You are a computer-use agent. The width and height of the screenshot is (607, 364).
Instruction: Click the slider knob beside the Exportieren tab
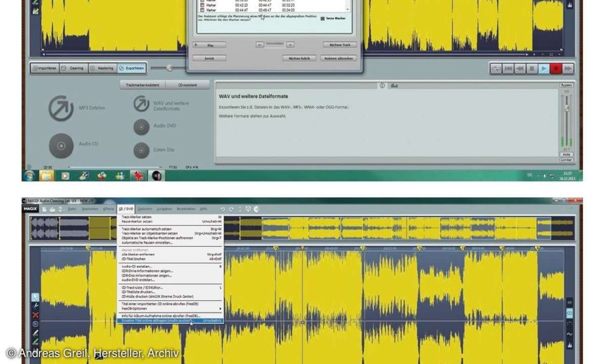click(x=169, y=68)
